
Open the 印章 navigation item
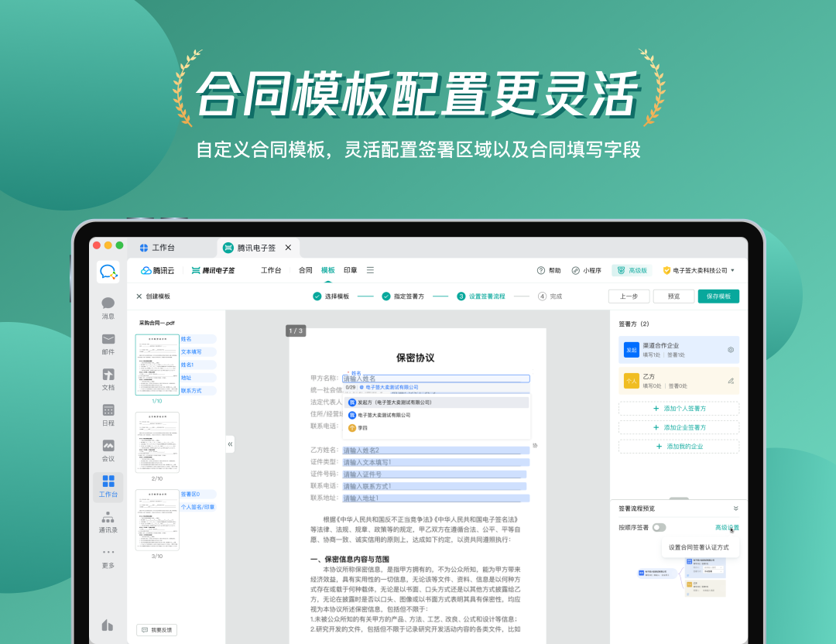[351, 270]
